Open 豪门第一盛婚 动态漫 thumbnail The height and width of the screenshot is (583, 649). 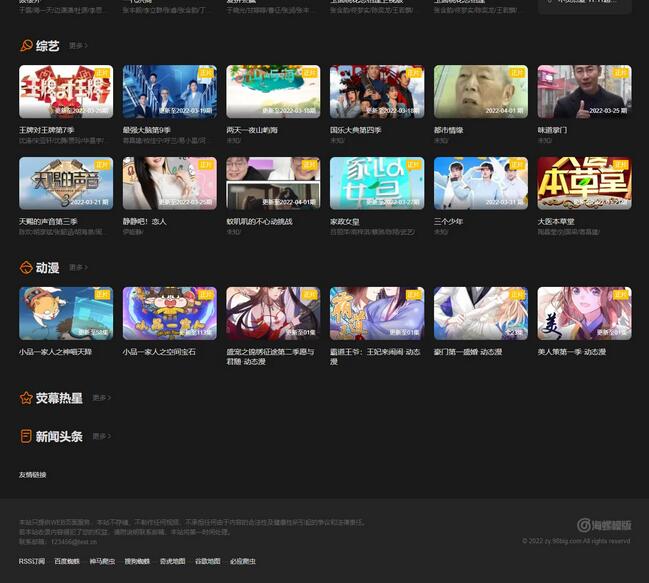(x=481, y=313)
